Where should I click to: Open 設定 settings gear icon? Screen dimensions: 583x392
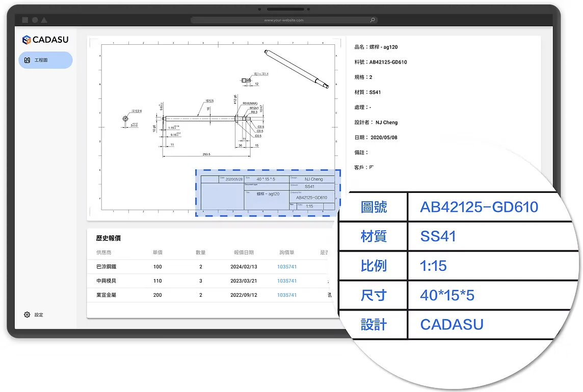coord(27,315)
